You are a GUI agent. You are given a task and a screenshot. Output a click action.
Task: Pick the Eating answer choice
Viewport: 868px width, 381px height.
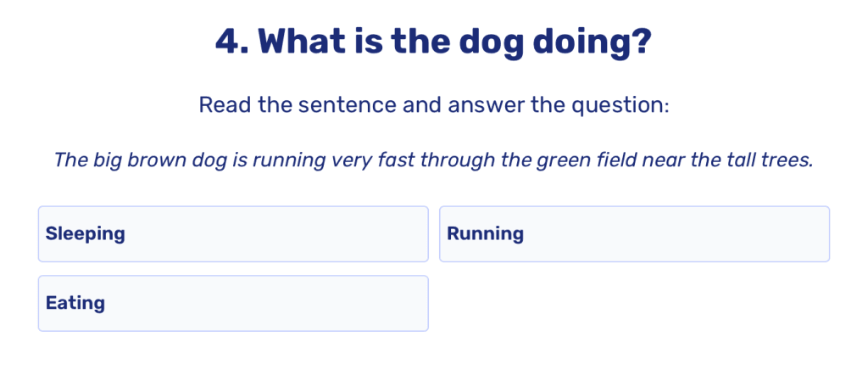(x=232, y=304)
